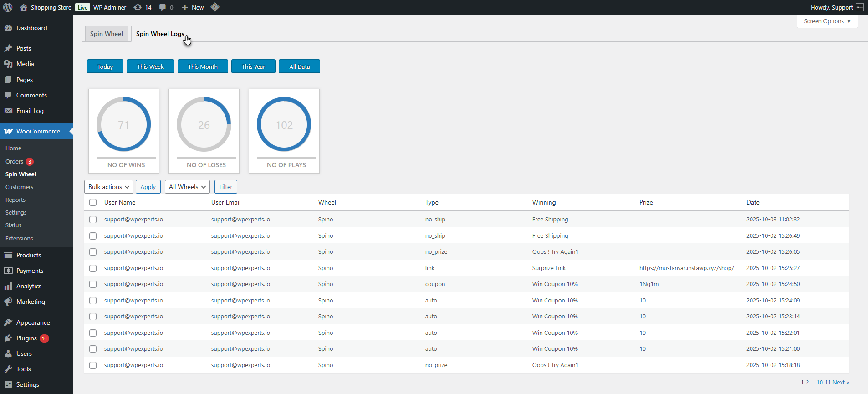Viewport: 868px width, 394px height.
Task: Open the Bulk actions dropdown
Action: [x=109, y=187]
